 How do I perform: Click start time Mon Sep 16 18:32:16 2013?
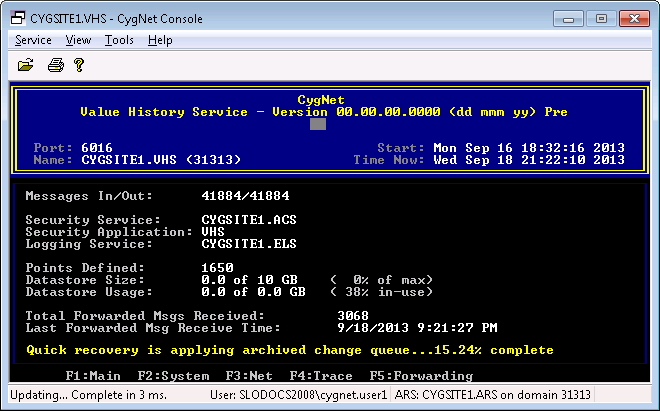tap(529, 148)
